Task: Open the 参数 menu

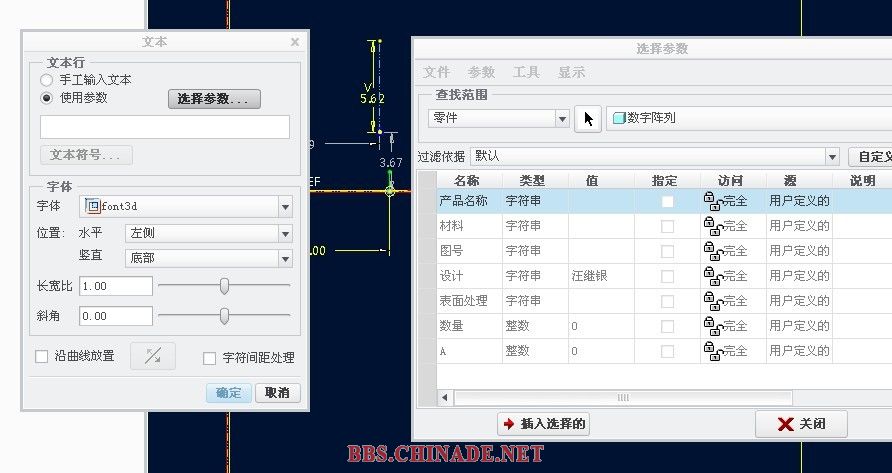Action: [x=481, y=72]
